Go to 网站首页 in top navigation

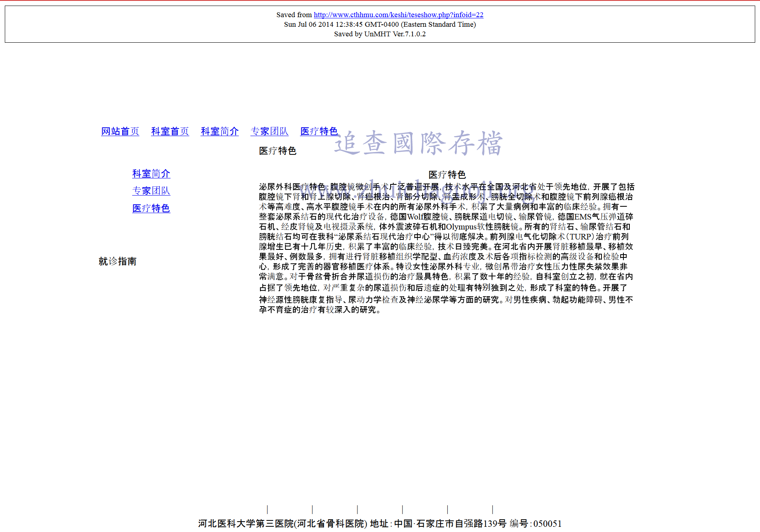pyautogui.click(x=120, y=131)
